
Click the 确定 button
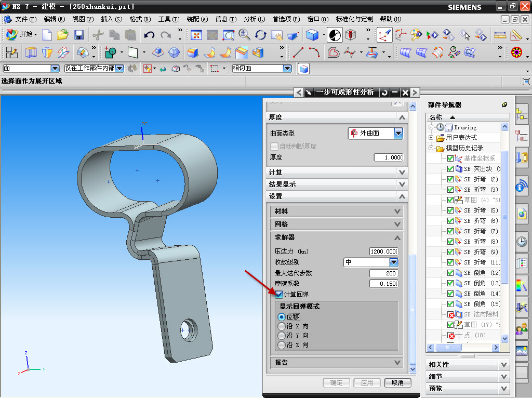point(336,383)
